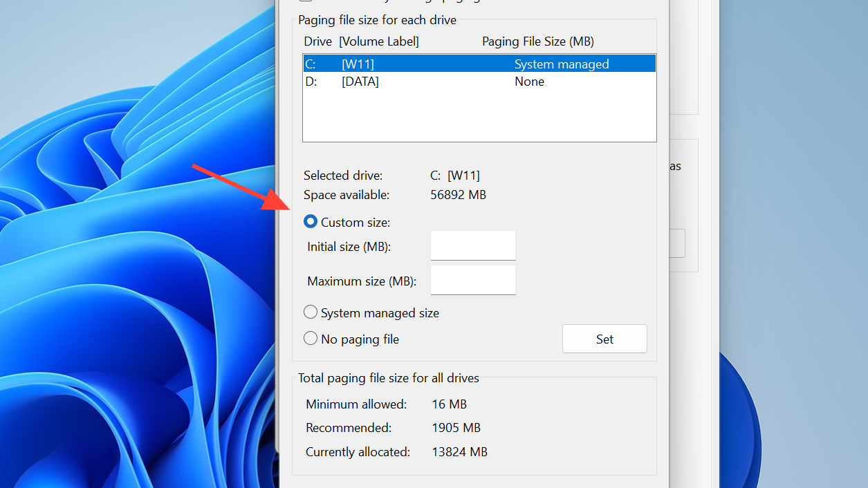Click the Paging file size for each drive heading
The image size is (868, 488).
tap(377, 20)
